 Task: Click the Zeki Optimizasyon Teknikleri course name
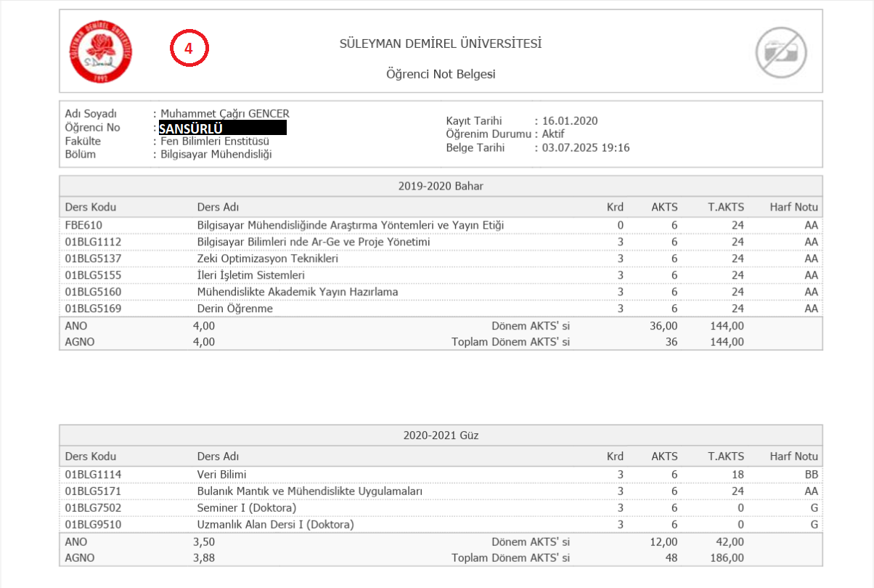pyautogui.click(x=268, y=258)
